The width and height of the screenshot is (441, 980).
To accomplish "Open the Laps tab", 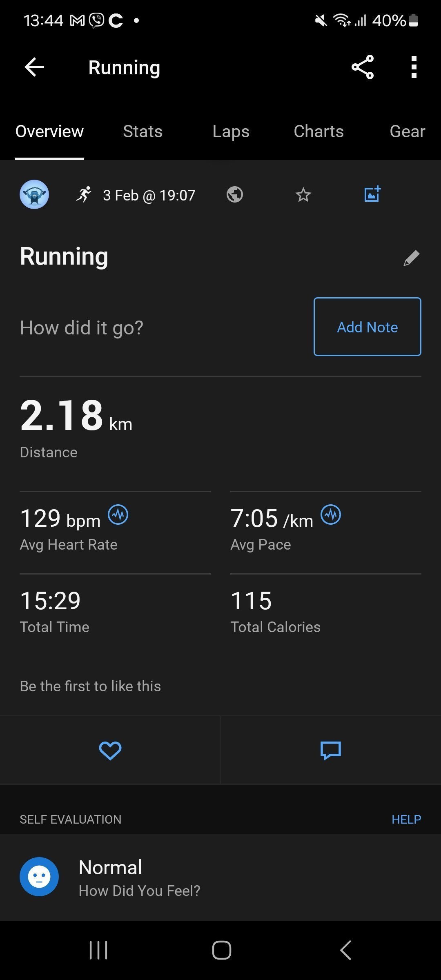I will (231, 131).
